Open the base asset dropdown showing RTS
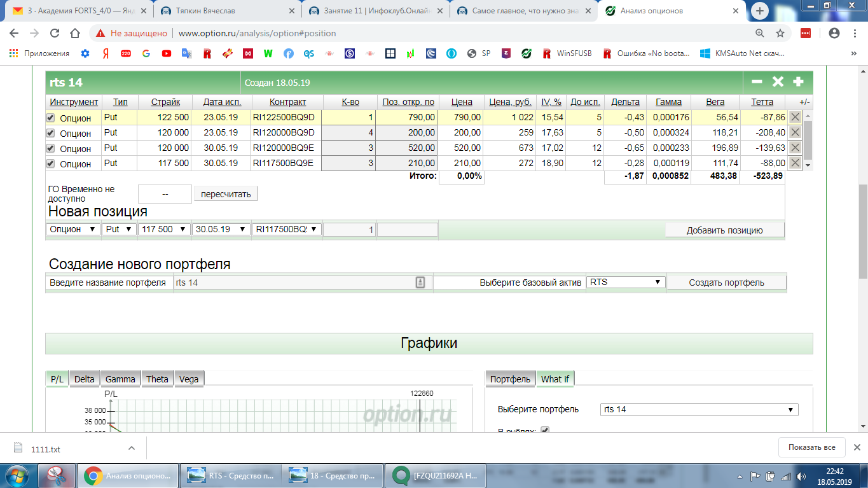The width and height of the screenshot is (868, 488). [x=626, y=282]
